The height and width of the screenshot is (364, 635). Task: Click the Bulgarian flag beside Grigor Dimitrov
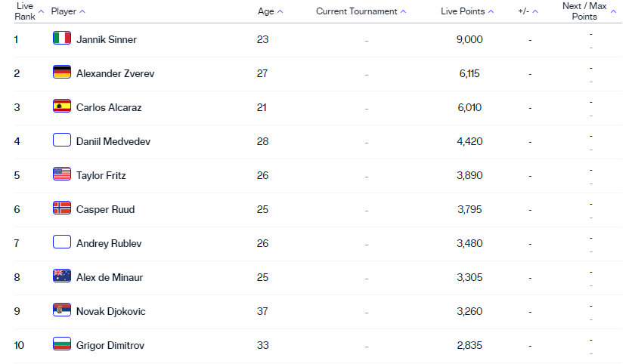(x=62, y=344)
